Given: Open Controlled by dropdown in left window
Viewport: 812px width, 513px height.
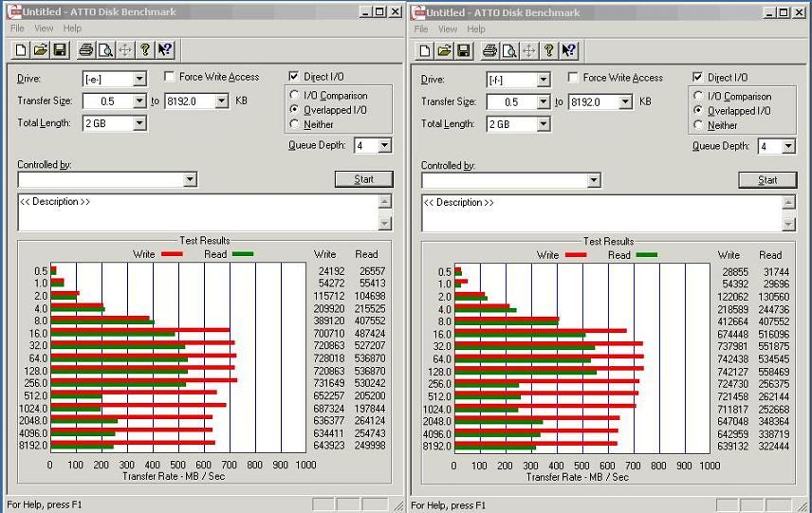Looking at the screenshot, I should coord(190,179).
